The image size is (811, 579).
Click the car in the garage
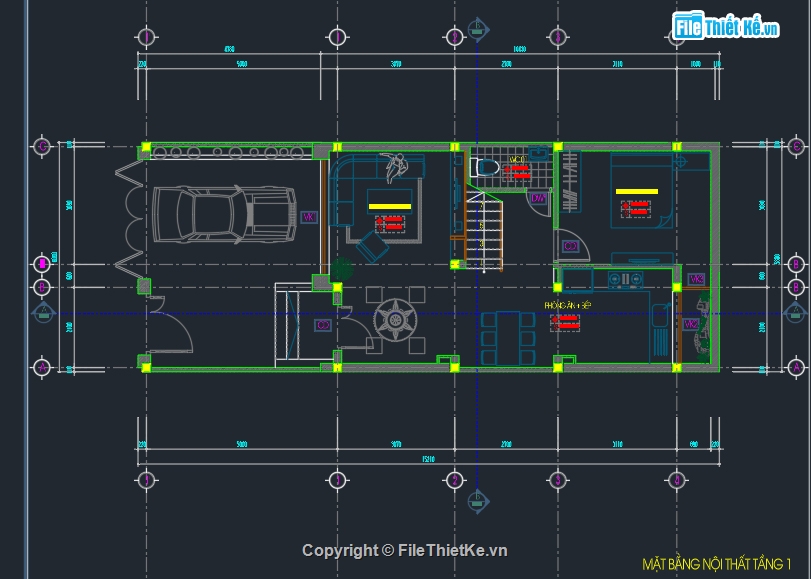[x=225, y=213]
